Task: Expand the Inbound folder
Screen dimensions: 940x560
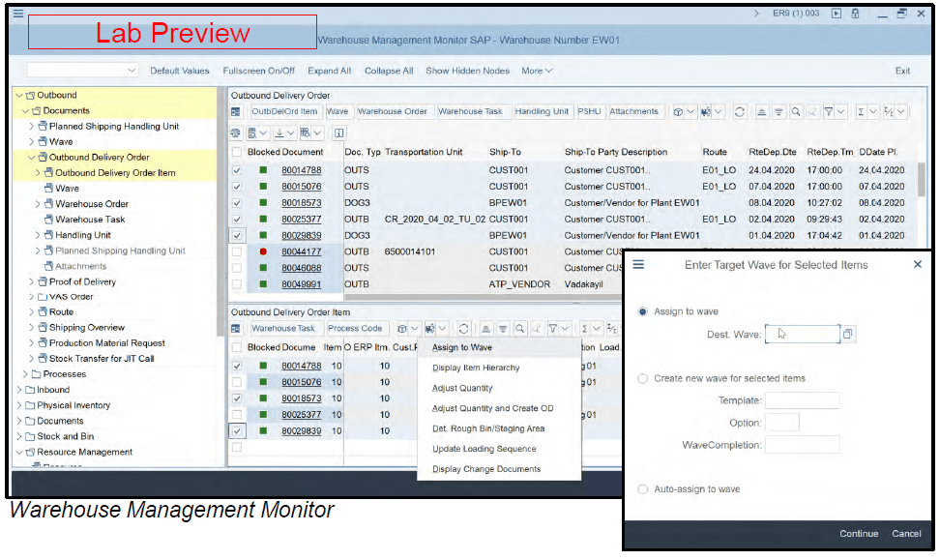Action: click(x=19, y=391)
